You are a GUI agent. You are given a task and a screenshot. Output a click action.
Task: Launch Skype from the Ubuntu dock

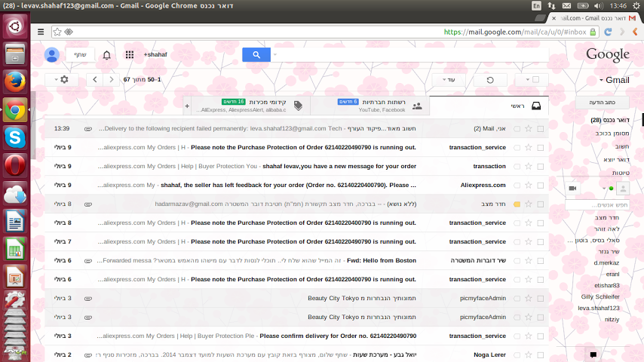click(15, 138)
